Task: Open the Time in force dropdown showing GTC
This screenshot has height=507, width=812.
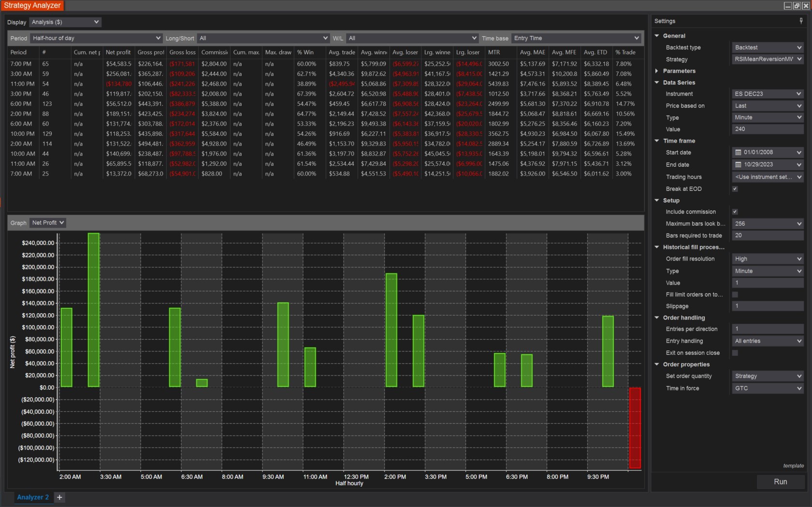Action: (768, 388)
